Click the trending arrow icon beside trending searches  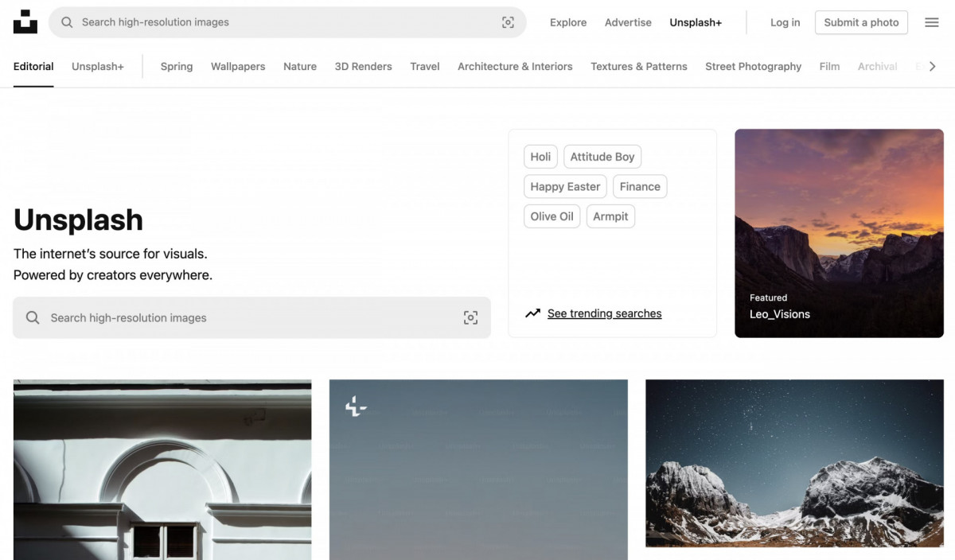(x=532, y=313)
